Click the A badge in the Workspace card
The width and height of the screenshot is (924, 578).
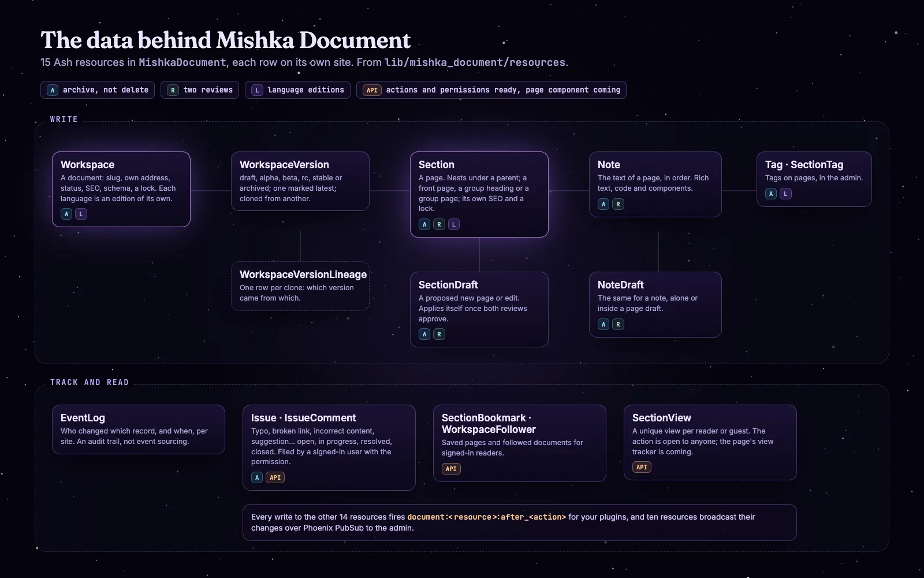click(66, 214)
